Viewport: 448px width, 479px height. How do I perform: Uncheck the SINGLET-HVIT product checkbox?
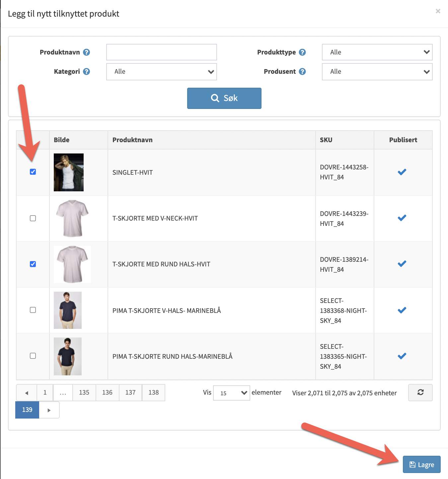[x=33, y=172]
